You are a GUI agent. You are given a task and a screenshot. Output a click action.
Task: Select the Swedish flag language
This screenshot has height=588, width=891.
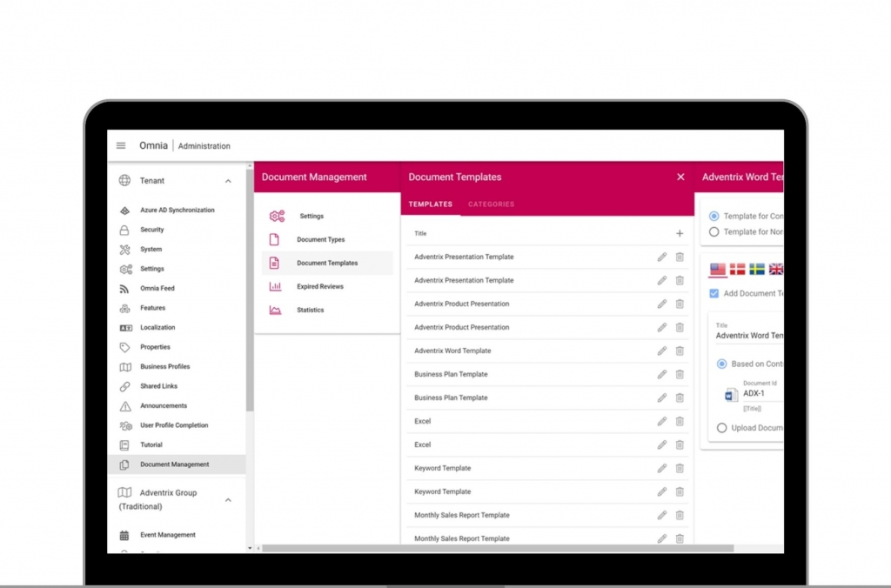(757, 270)
